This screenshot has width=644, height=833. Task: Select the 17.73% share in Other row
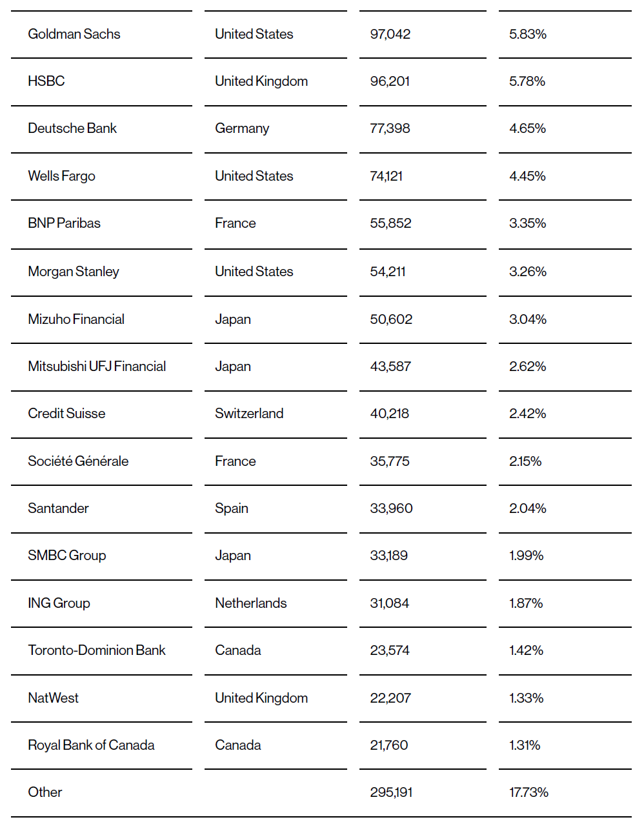click(529, 792)
